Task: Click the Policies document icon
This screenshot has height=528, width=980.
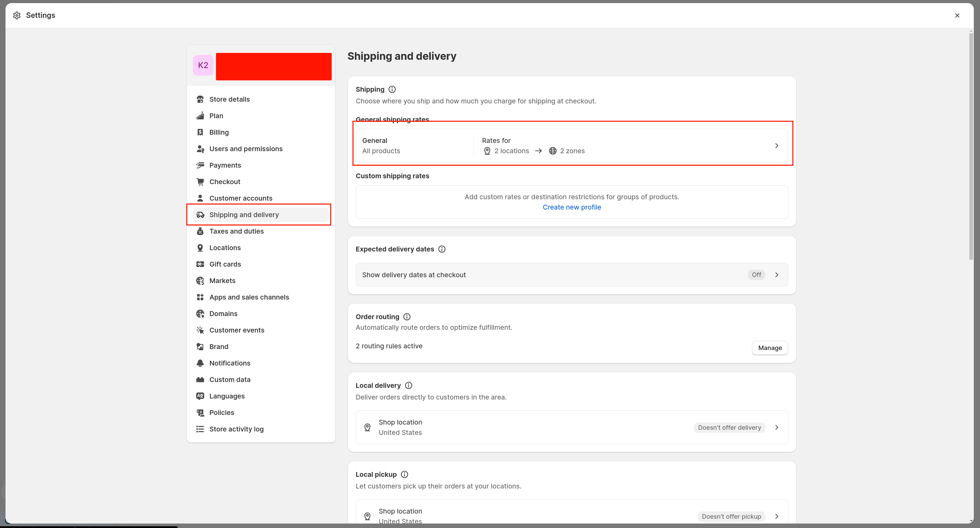Action: click(x=200, y=413)
